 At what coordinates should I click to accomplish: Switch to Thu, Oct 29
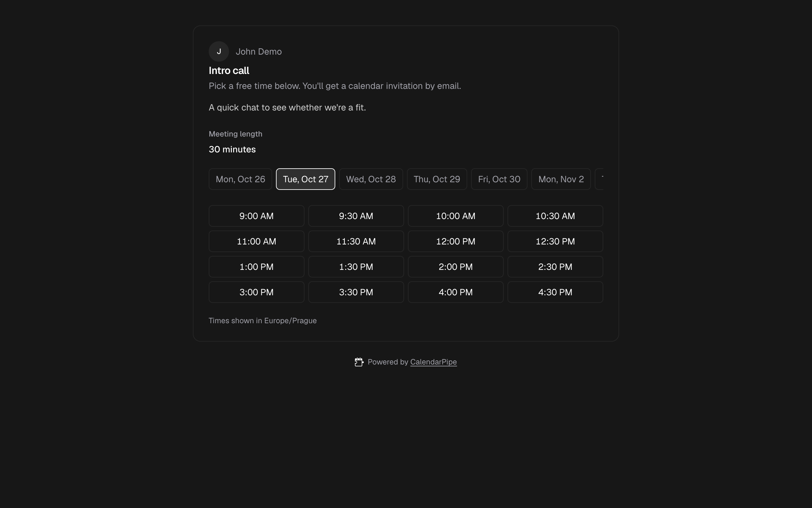click(437, 179)
